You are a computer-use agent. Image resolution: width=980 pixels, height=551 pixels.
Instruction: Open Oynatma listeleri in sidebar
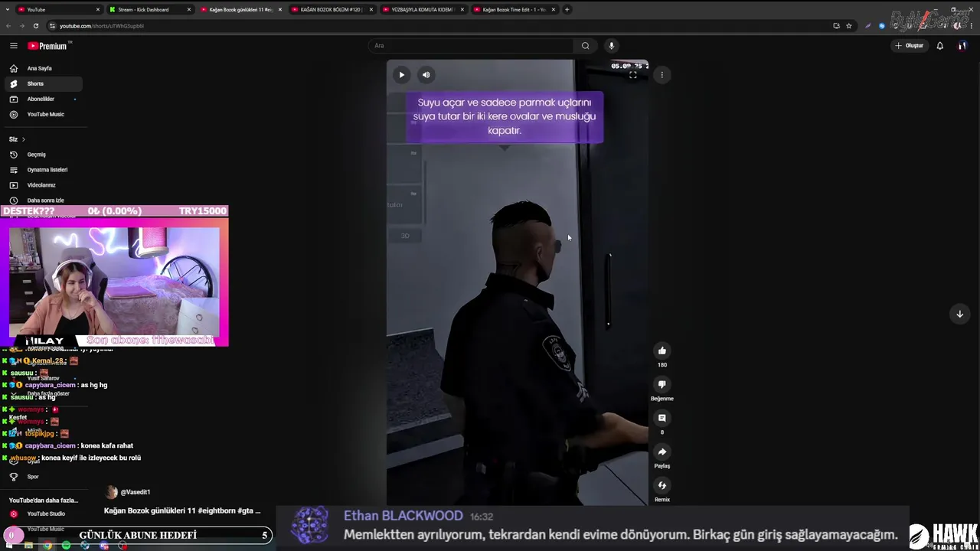(42, 170)
